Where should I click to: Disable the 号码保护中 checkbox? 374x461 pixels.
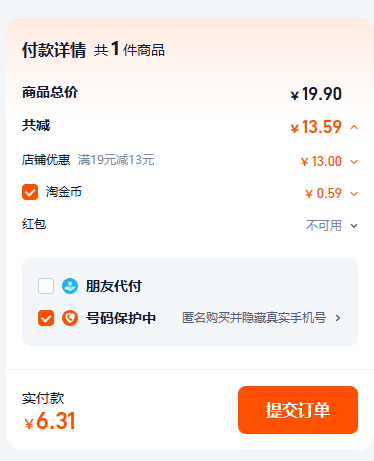coord(46,318)
